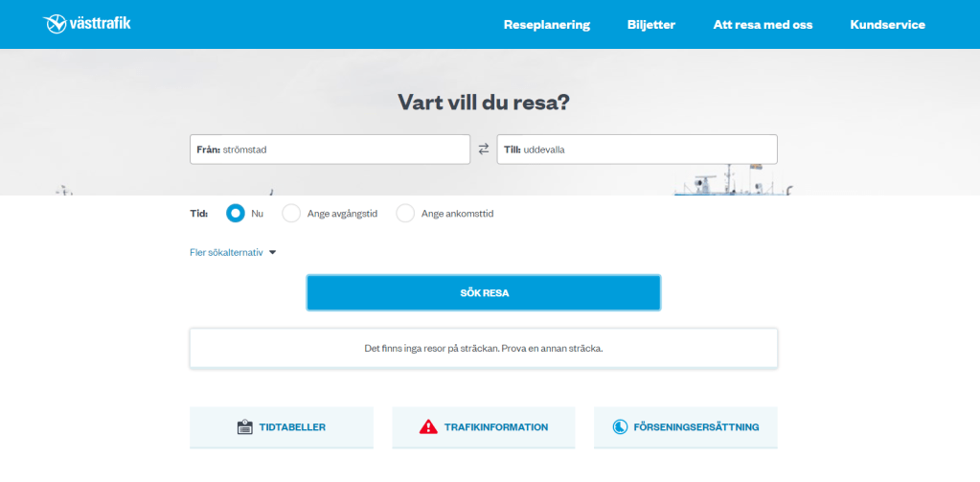980x482 pixels.
Task: Open the Reseplanering menu
Action: point(547,25)
